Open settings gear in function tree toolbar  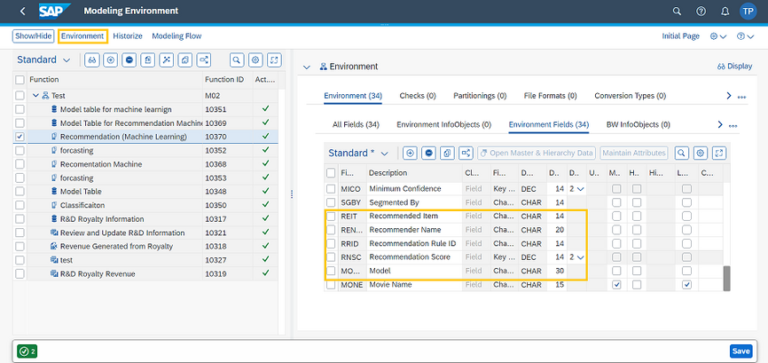coord(256,60)
